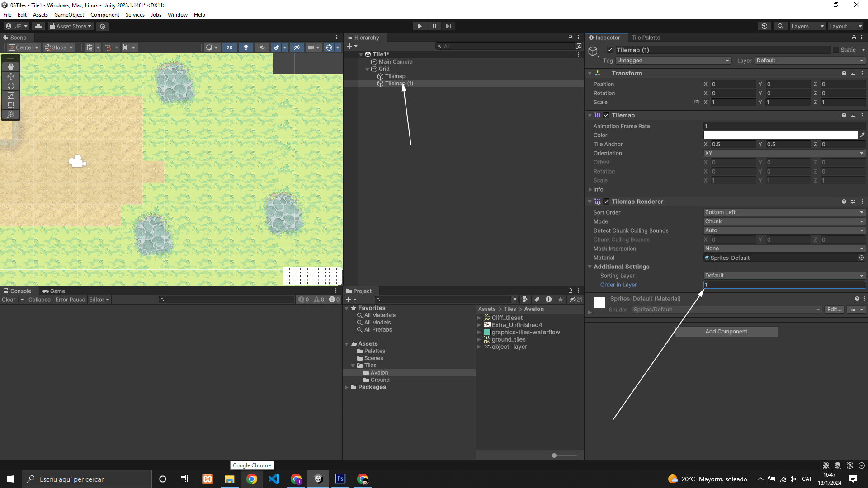The height and width of the screenshot is (488, 868).
Task: Toggle scene lighting with the bulb icon
Action: point(245,47)
